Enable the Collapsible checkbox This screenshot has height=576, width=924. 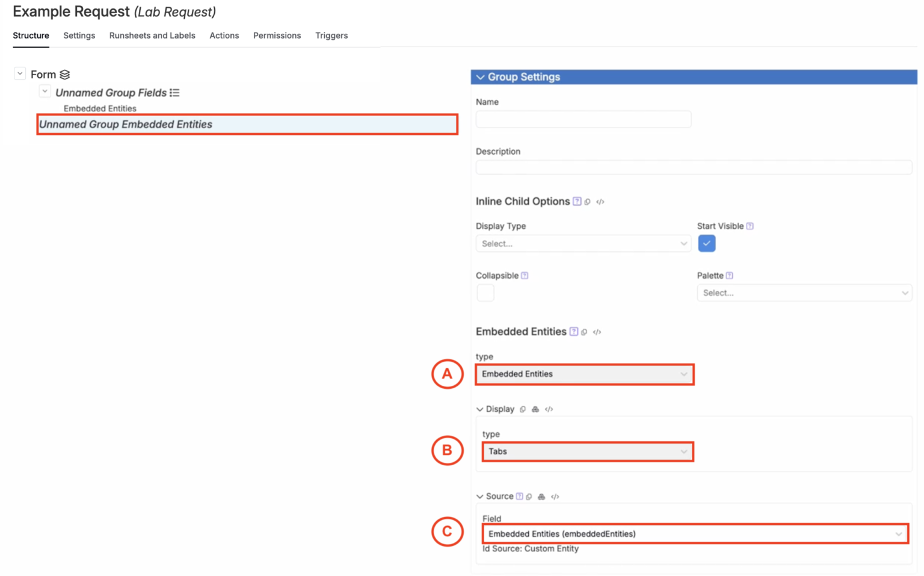[485, 293]
